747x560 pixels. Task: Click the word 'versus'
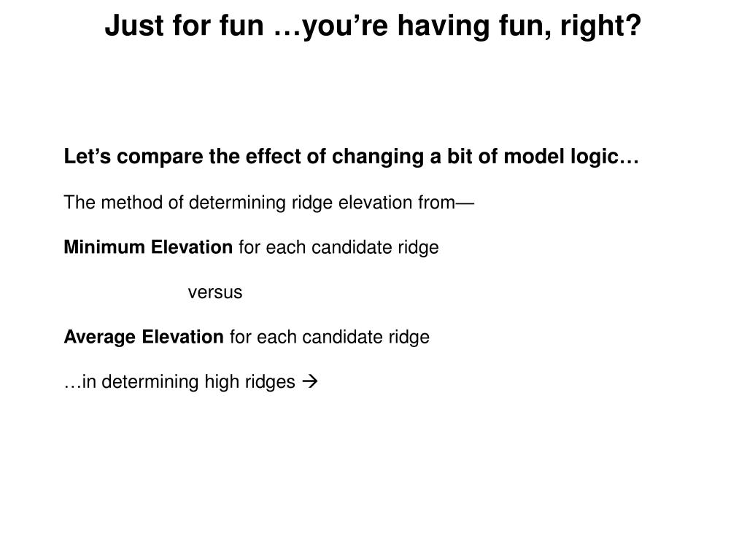(x=215, y=292)
